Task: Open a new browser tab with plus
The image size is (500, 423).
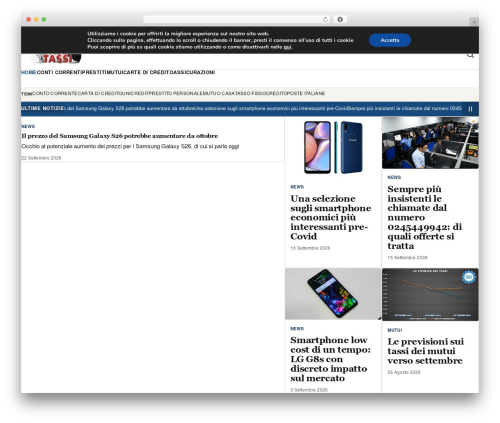Action: (474, 22)
